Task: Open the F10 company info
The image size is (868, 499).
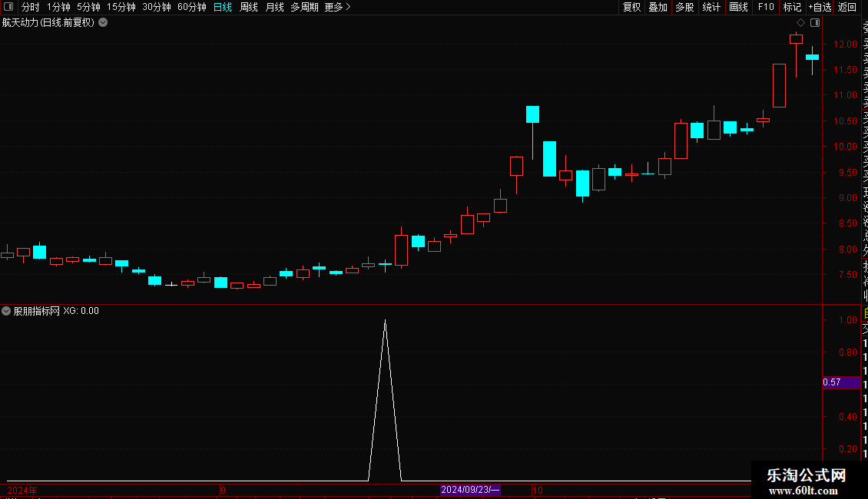Action: tap(766, 7)
